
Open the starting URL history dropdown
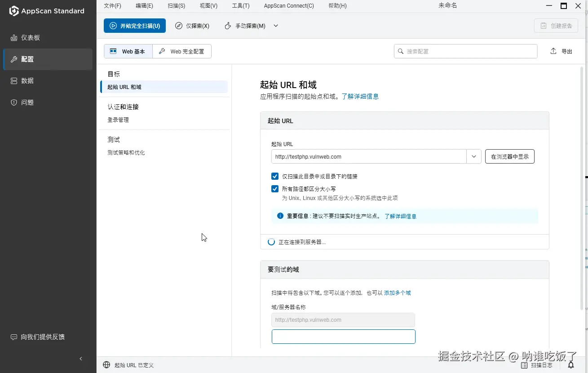tap(474, 156)
